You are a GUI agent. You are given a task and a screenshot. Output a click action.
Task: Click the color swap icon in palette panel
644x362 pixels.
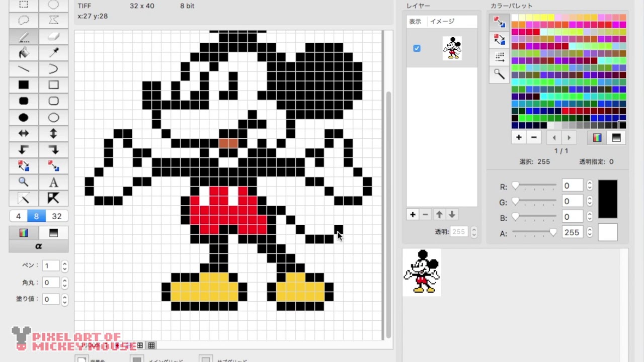click(499, 22)
